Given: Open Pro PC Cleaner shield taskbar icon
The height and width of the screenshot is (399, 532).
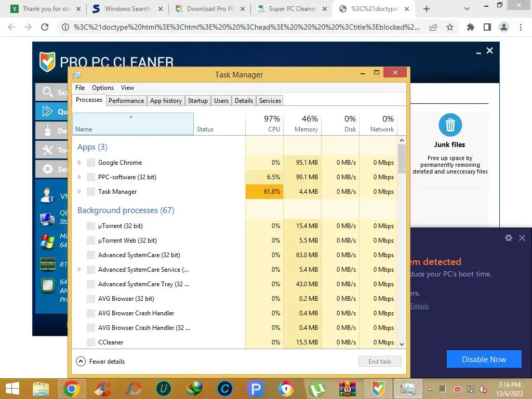Looking at the screenshot, I should (378, 389).
